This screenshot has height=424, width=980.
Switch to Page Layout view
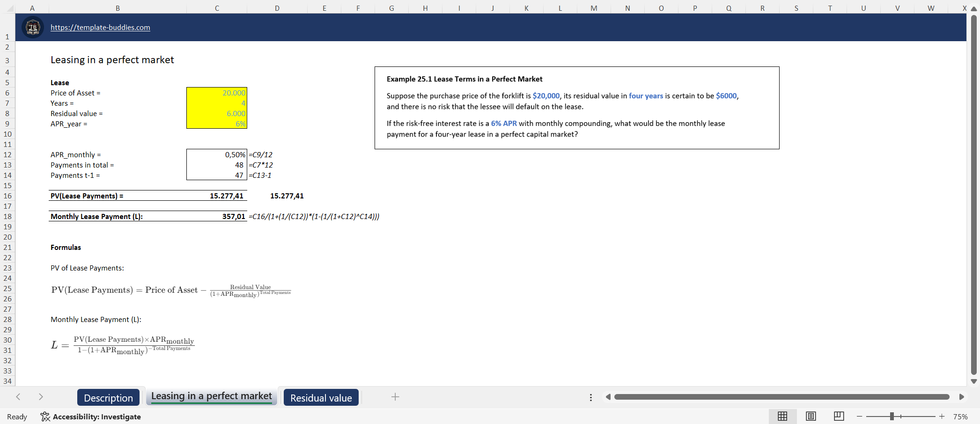pos(811,416)
